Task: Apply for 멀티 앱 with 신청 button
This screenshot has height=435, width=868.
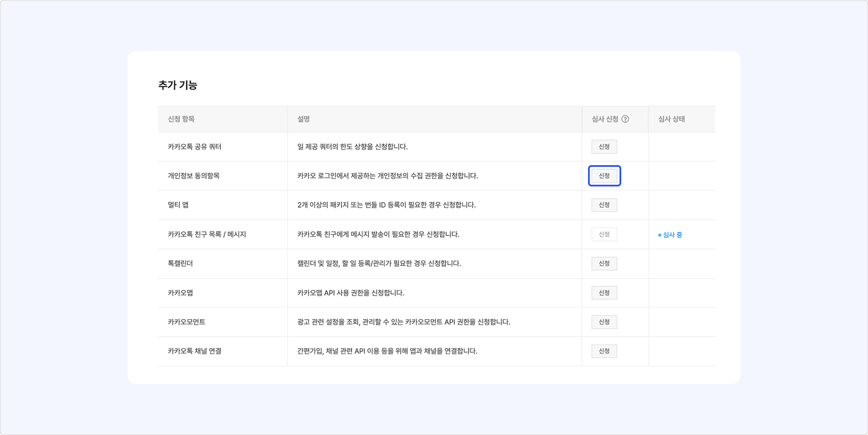Action: pos(604,205)
